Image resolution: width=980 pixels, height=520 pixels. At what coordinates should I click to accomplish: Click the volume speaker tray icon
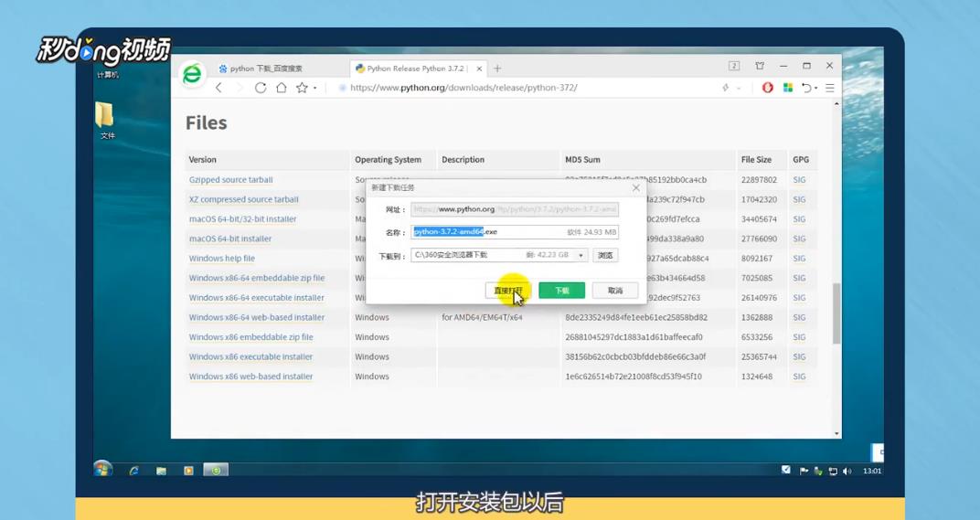(x=847, y=472)
